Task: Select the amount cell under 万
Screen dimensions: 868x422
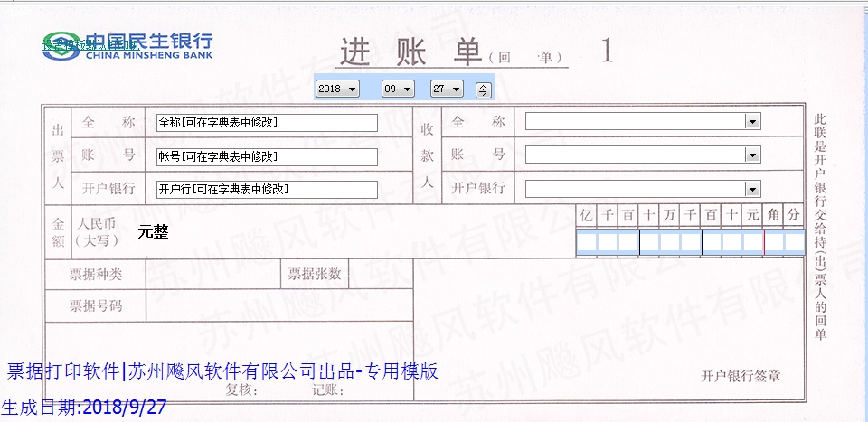Action: click(669, 242)
